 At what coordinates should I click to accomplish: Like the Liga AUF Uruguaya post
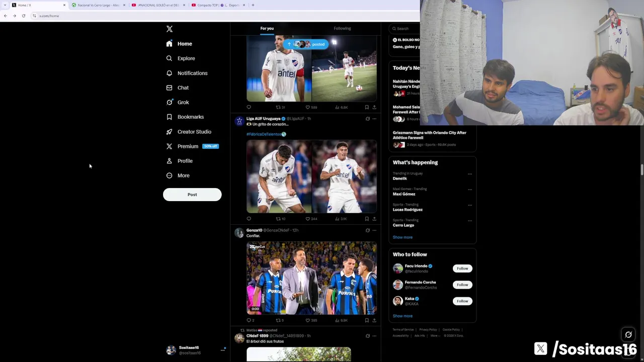(311, 219)
